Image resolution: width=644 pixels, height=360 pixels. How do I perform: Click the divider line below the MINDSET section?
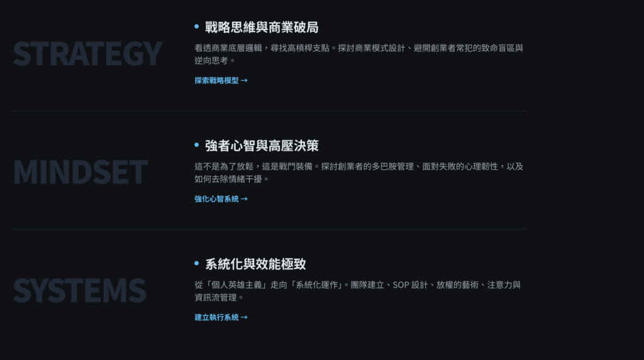(269, 229)
